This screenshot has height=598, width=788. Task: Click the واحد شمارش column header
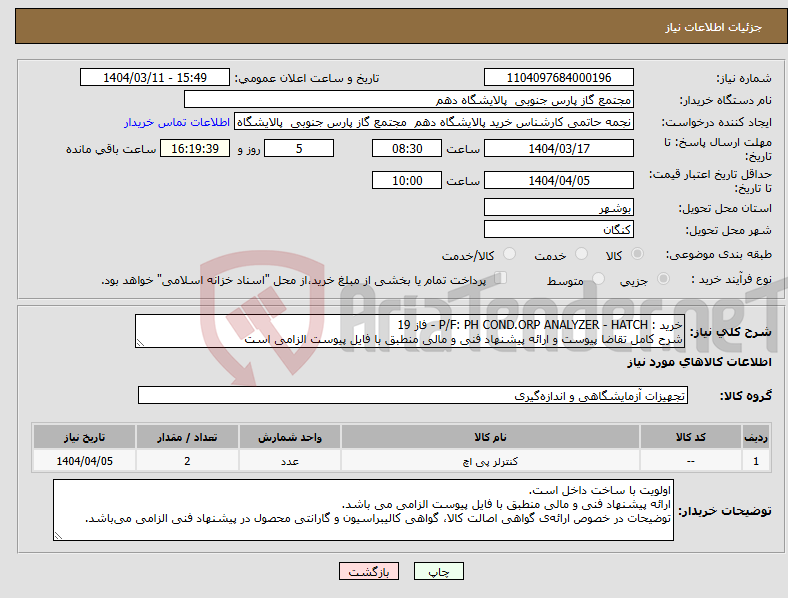pos(290,437)
